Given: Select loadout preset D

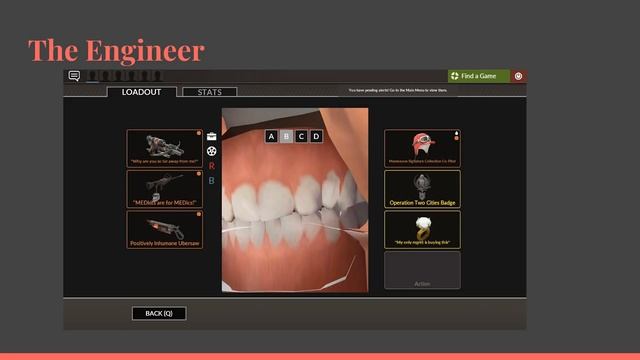Looking at the screenshot, I should point(316,136).
